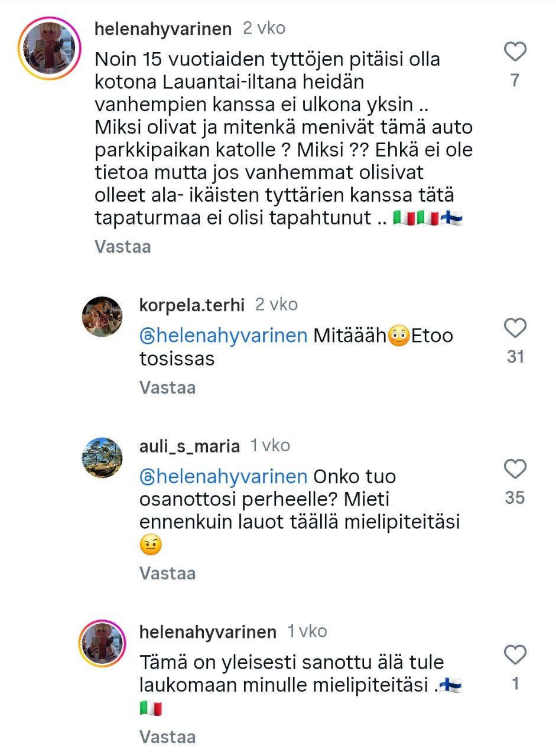
Task: Follow @helenahyvarinen mention in korpela.terhi reply
Action: pos(223,336)
